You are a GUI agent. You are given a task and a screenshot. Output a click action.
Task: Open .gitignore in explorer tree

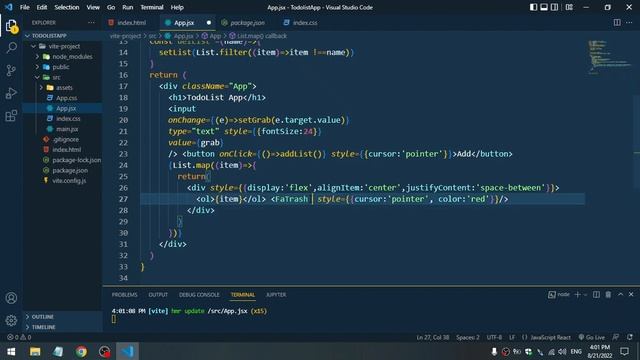pyautogui.click(x=62, y=139)
